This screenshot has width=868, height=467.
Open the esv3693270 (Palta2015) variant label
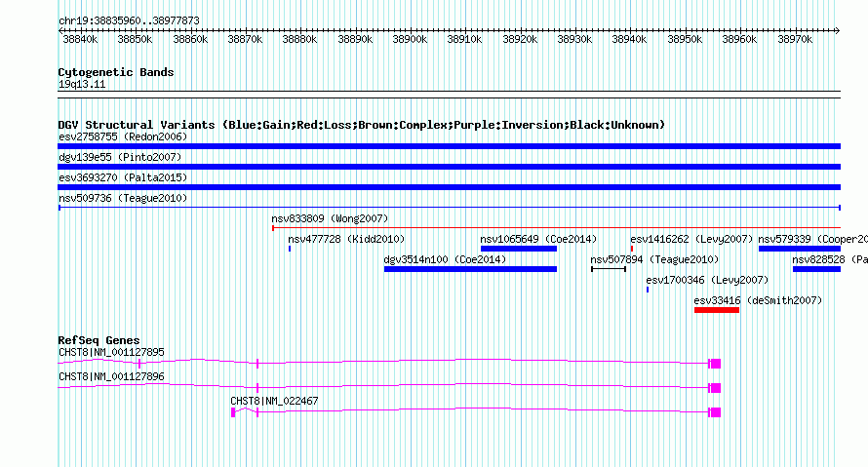click(123, 177)
